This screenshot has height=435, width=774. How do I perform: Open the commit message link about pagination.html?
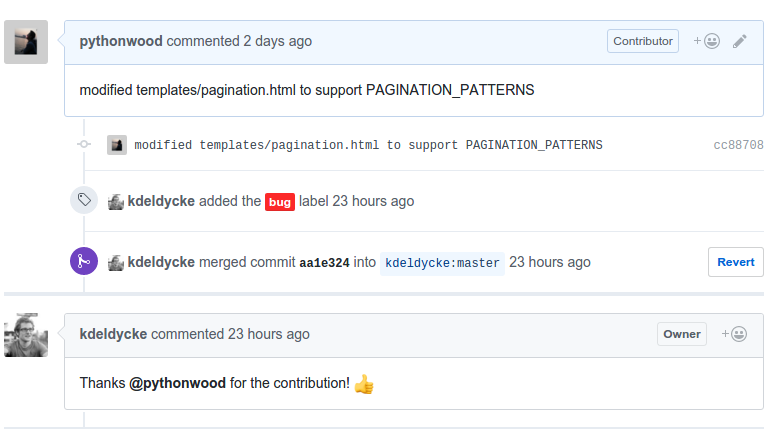tap(368, 145)
